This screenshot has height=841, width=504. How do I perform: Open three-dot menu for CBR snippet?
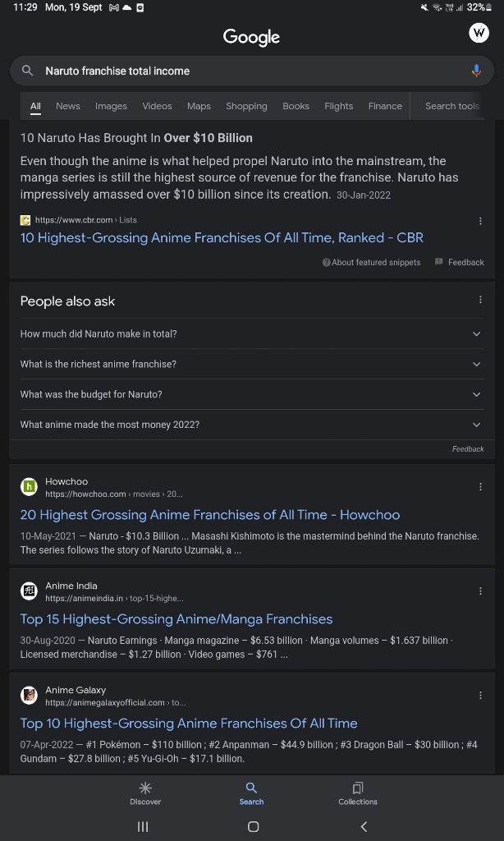(x=480, y=221)
